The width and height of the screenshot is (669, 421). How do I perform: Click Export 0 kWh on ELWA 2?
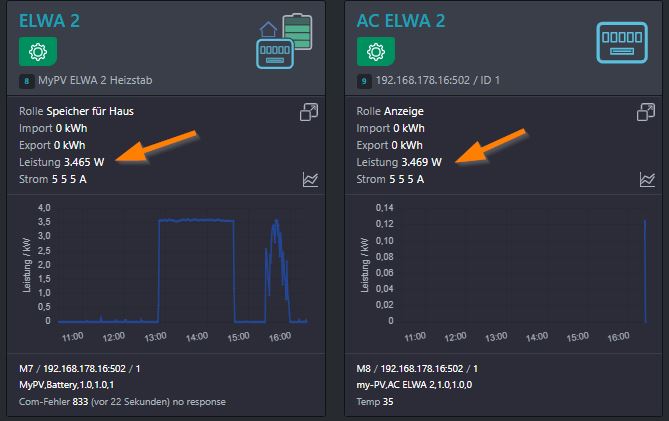tap(52, 145)
